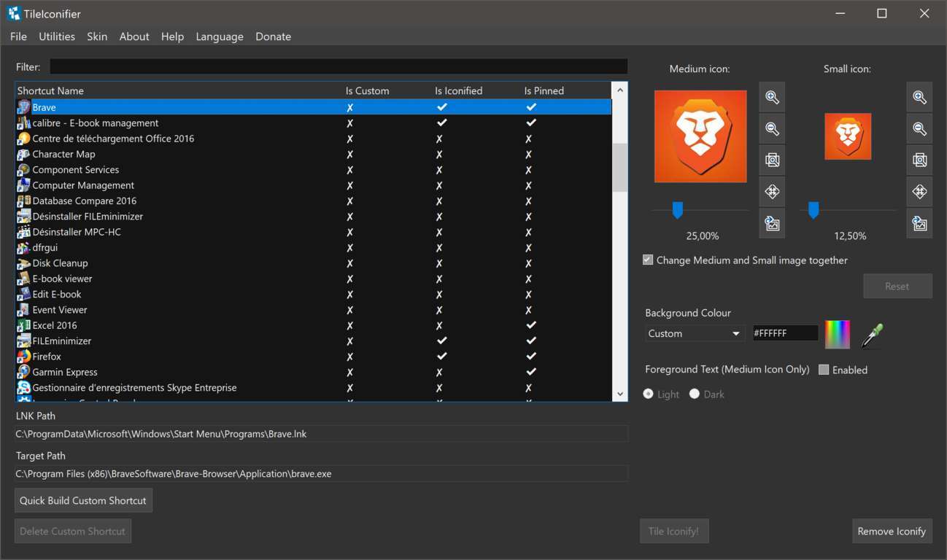Click the Medium icon Brave preview tile
The height and width of the screenshot is (560, 947).
point(700,136)
